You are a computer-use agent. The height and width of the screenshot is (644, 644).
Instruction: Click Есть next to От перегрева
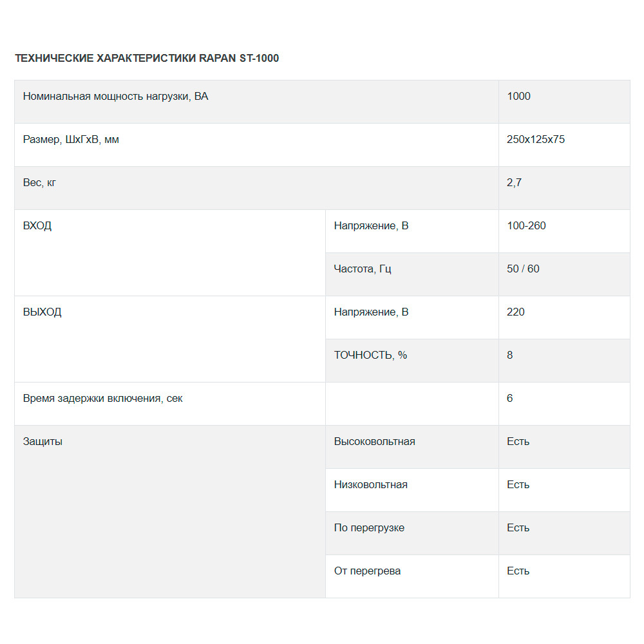[x=518, y=571]
